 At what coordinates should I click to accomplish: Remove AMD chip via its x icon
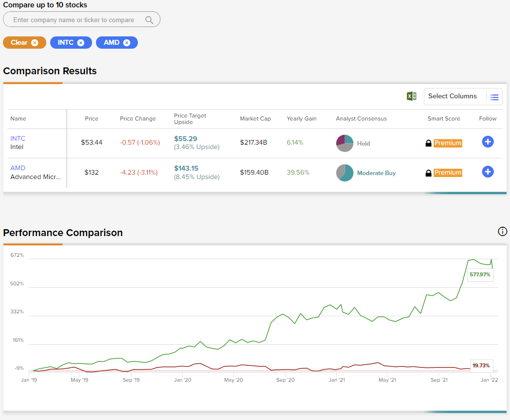[127, 43]
